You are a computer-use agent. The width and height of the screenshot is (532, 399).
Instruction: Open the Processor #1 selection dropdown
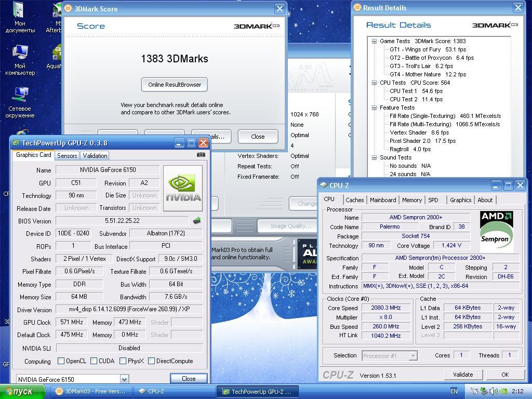[413, 355]
